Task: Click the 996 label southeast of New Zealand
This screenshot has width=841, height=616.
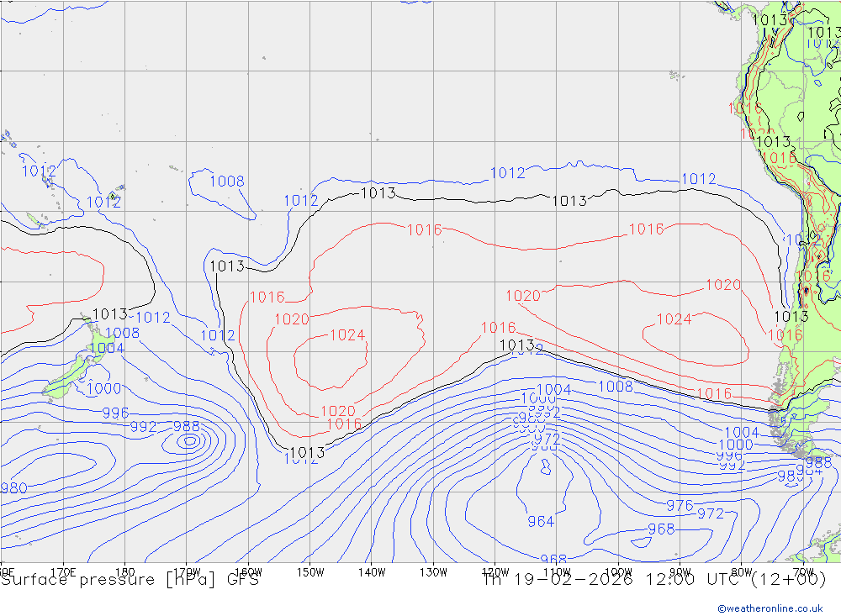Action: coord(116,413)
